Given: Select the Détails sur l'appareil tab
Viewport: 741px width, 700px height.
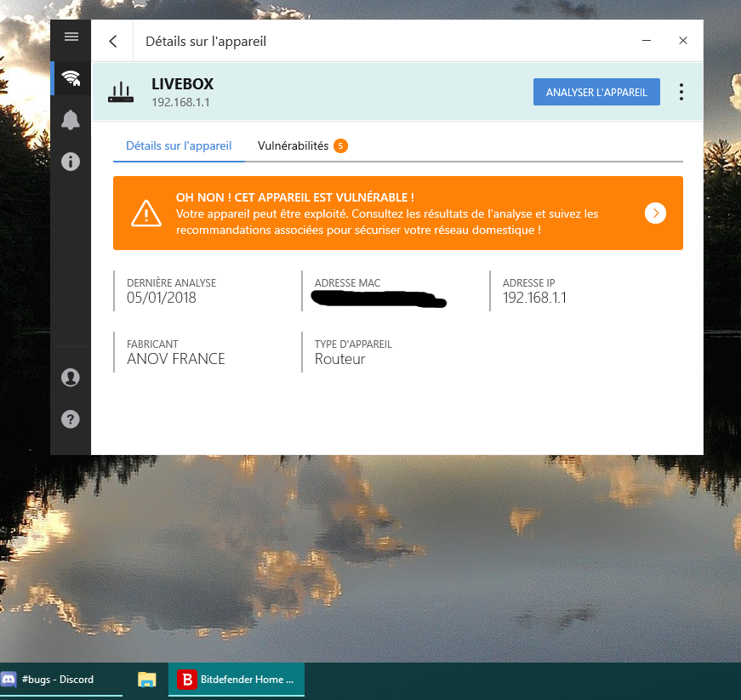Looking at the screenshot, I should pos(179,146).
